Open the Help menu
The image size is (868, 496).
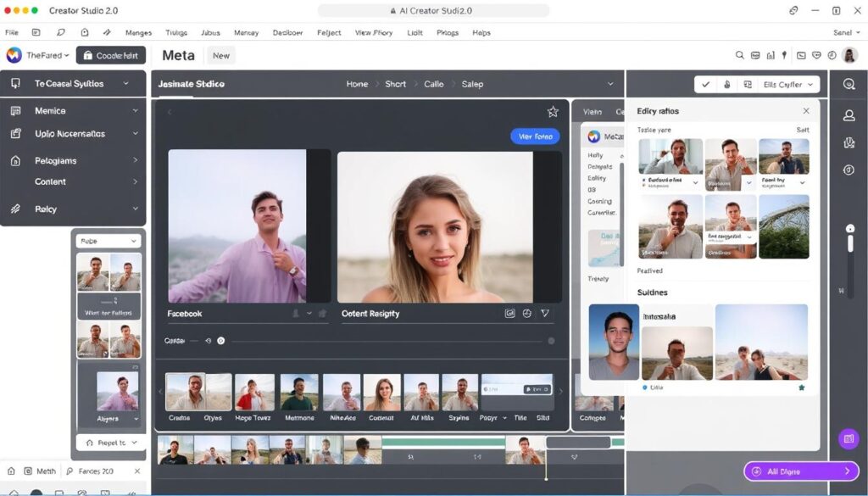tap(481, 32)
